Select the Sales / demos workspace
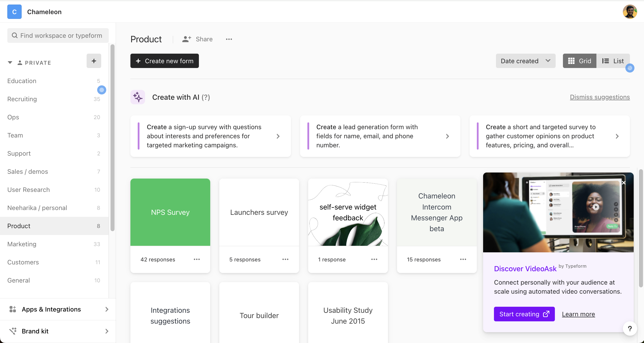 (x=54, y=171)
